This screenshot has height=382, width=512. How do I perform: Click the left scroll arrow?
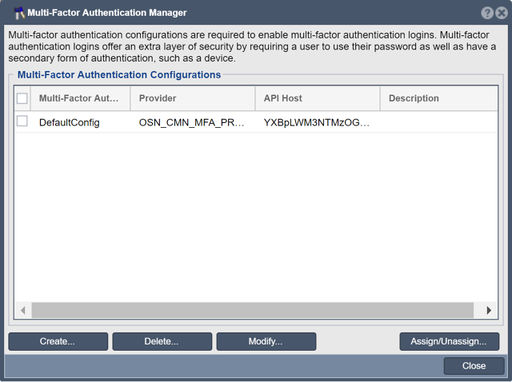pos(23,310)
